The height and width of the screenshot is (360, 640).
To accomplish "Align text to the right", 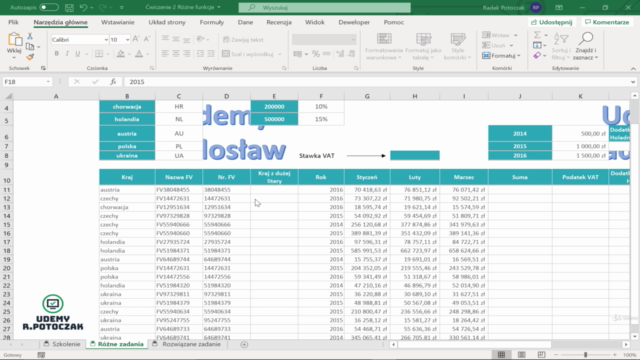I will (187, 54).
